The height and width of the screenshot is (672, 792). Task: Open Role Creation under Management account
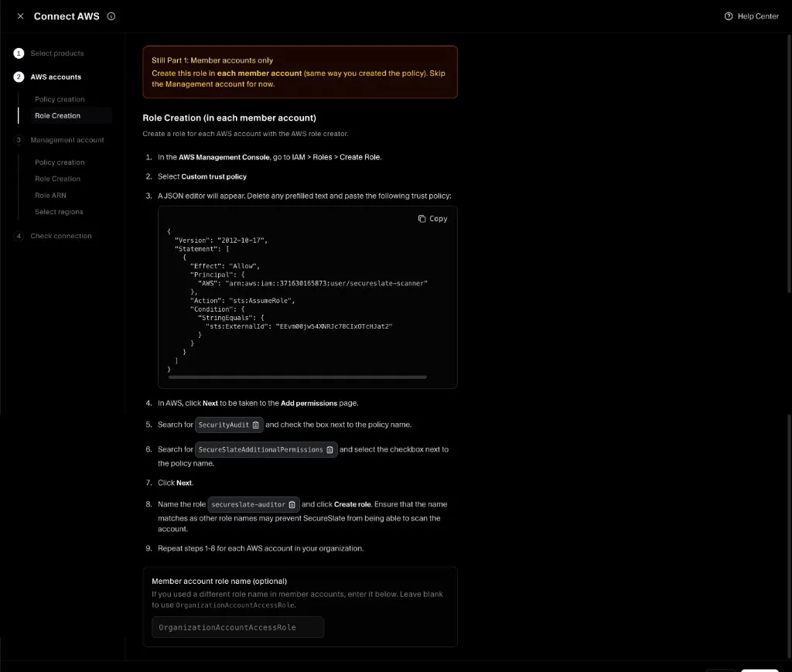coord(57,179)
